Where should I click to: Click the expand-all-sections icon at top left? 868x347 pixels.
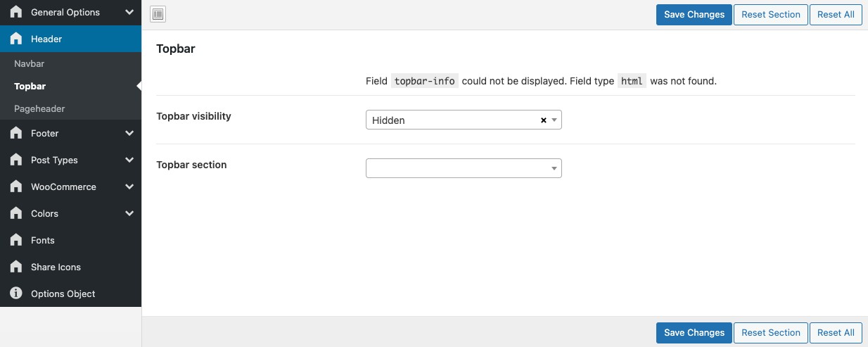[158, 14]
